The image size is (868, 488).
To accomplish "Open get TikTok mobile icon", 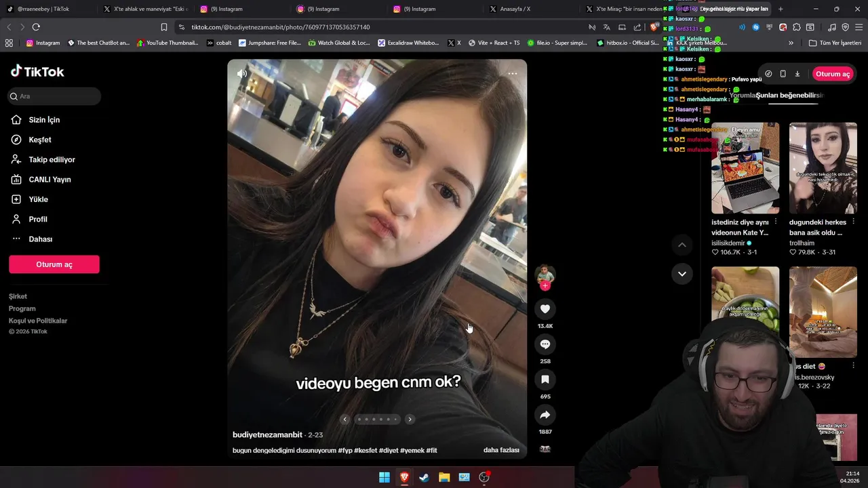I will coord(783,74).
